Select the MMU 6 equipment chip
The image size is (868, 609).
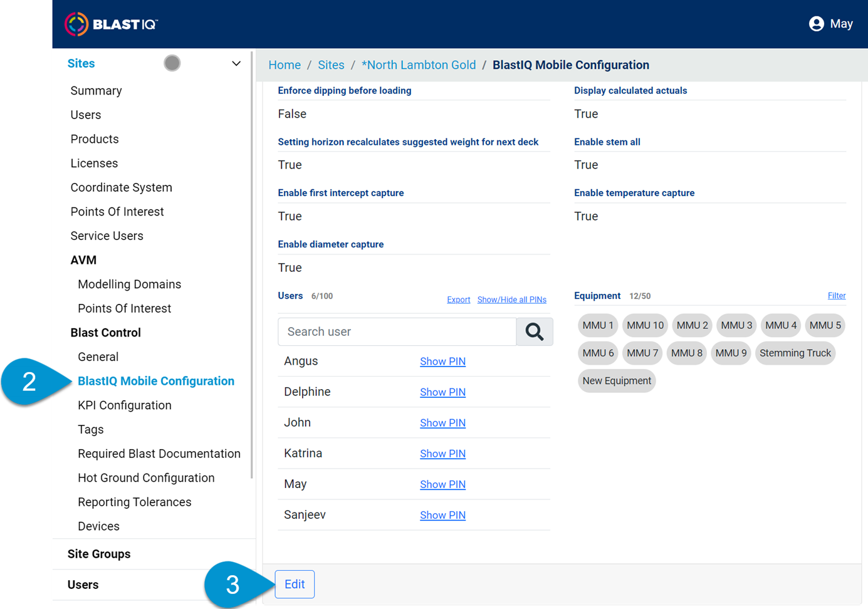(x=598, y=353)
